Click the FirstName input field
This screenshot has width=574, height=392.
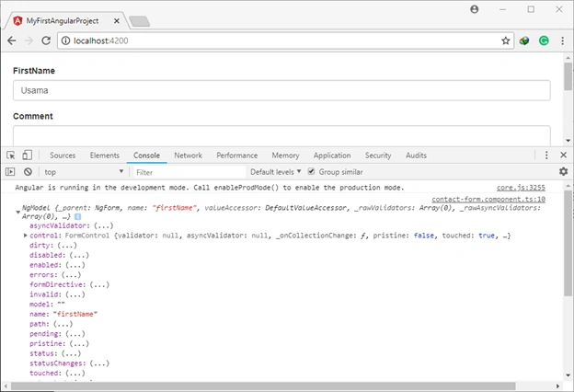click(x=281, y=90)
